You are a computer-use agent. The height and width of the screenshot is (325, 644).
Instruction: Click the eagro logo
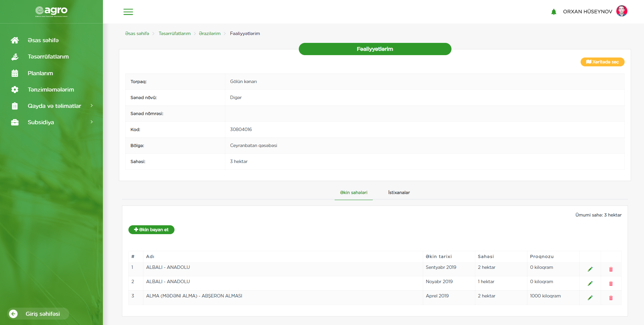click(51, 11)
